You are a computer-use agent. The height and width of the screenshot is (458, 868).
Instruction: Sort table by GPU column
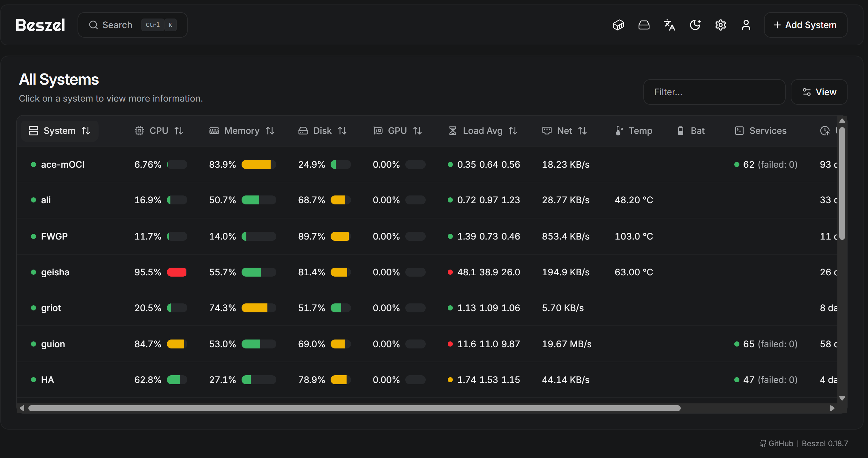[x=398, y=131]
